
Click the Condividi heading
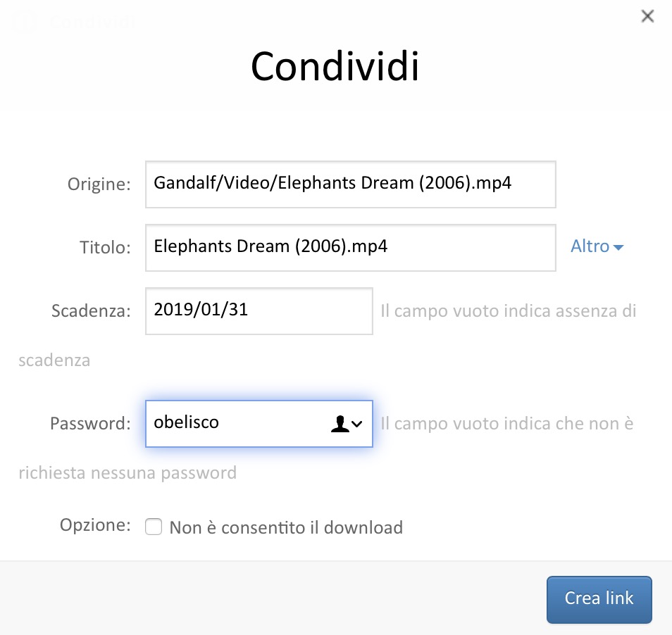tap(335, 67)
